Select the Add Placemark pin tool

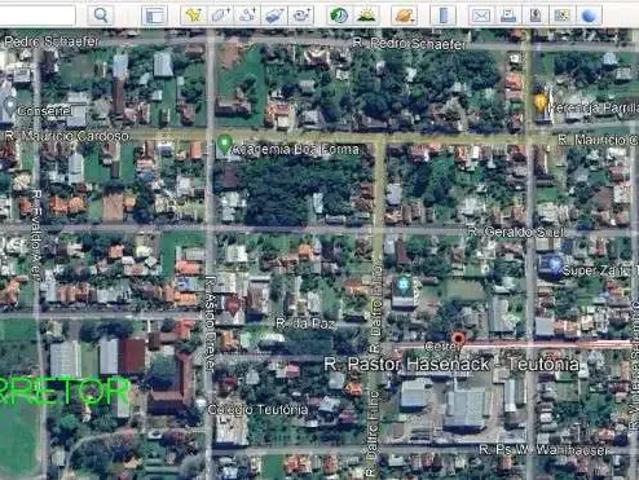coord(193,15)
